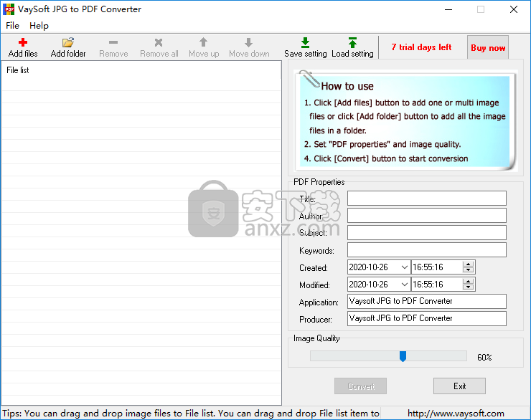This screenshot has height=420, width=531.
Task: Click the File list column header
Action: pyautogui.click(x=141, y=70)
